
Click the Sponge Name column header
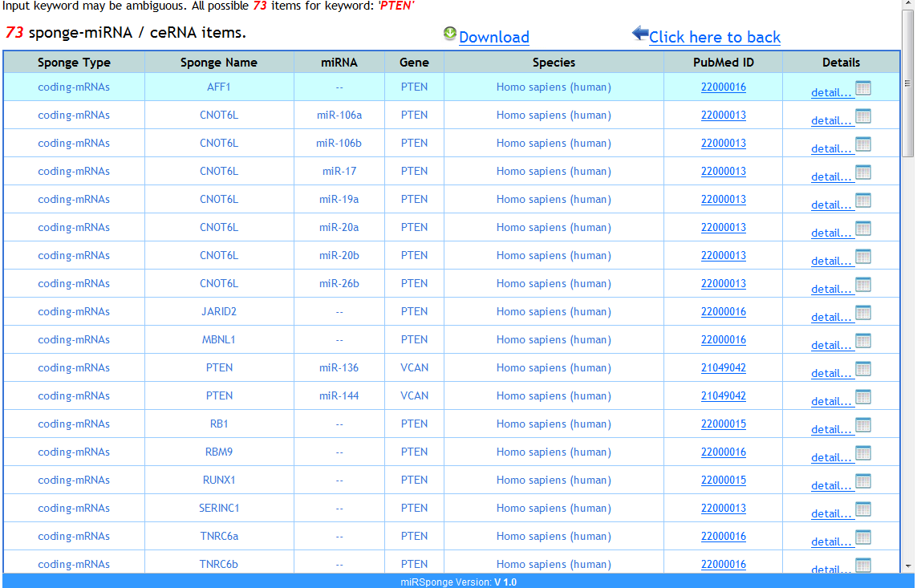[219, 62]
